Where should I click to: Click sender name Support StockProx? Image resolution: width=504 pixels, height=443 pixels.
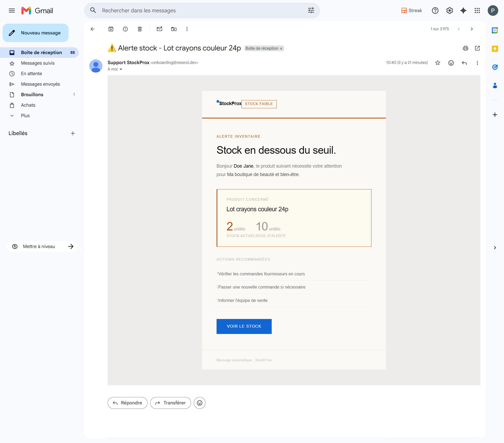pos(128,63)
